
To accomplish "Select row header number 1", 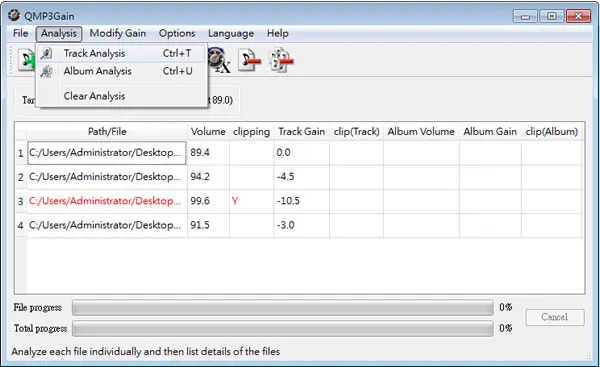I will point(20,153).
